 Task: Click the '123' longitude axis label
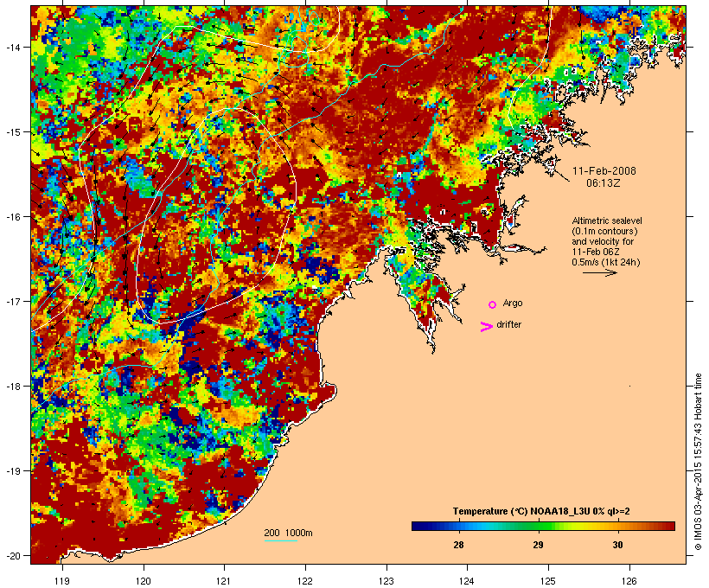tap(386, 581)
